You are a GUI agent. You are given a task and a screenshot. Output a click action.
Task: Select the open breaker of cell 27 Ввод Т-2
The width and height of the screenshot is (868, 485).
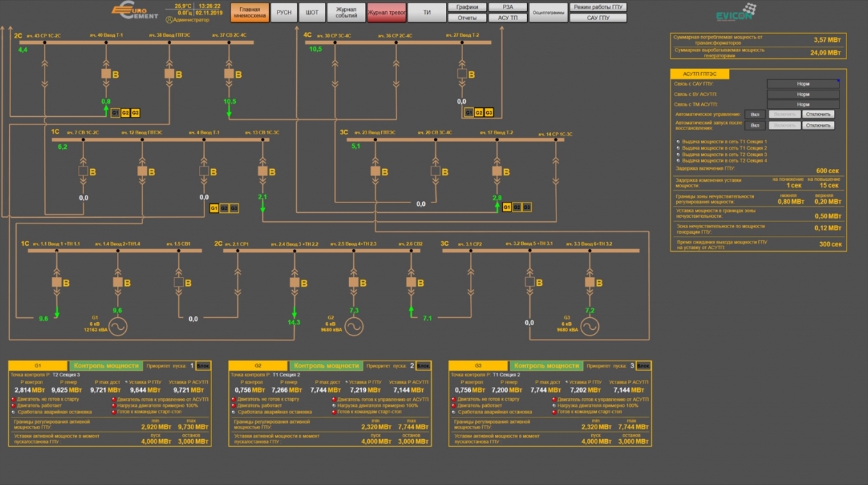click(x=462, y=73)
